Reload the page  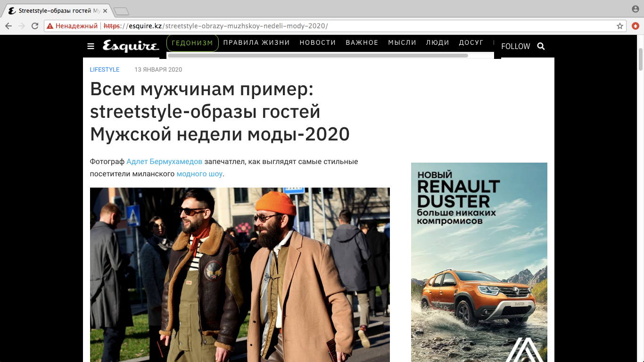pos(35,26)
